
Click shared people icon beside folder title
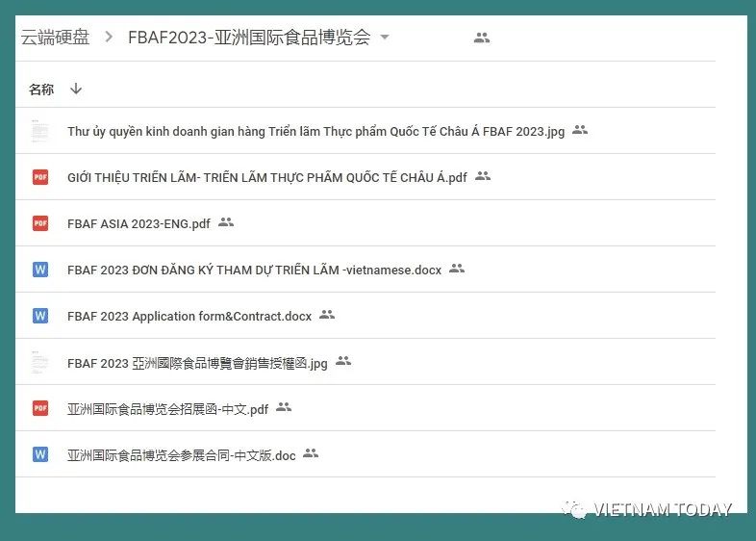[x=482, y=38]
